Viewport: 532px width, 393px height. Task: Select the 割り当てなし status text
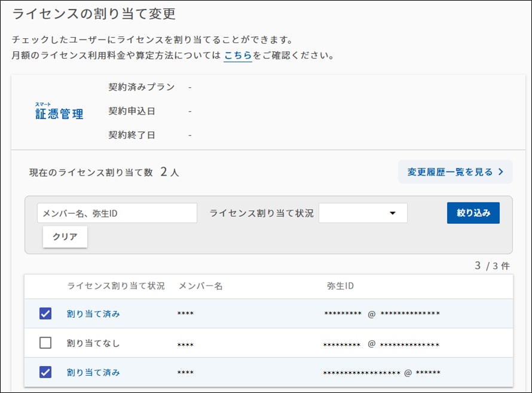[x=93, y=343]
